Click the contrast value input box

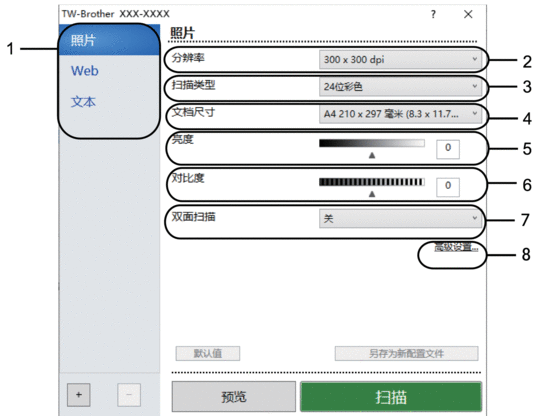tap(448, 187)
